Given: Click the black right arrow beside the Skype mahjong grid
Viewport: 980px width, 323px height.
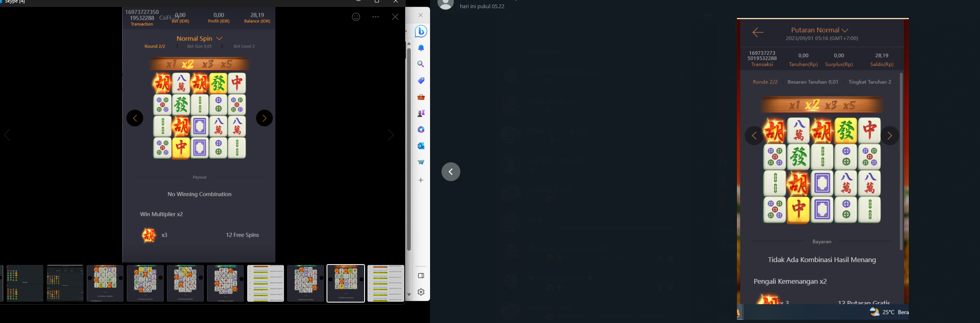Looking at the screenshot, I should [x=264, y=118].
